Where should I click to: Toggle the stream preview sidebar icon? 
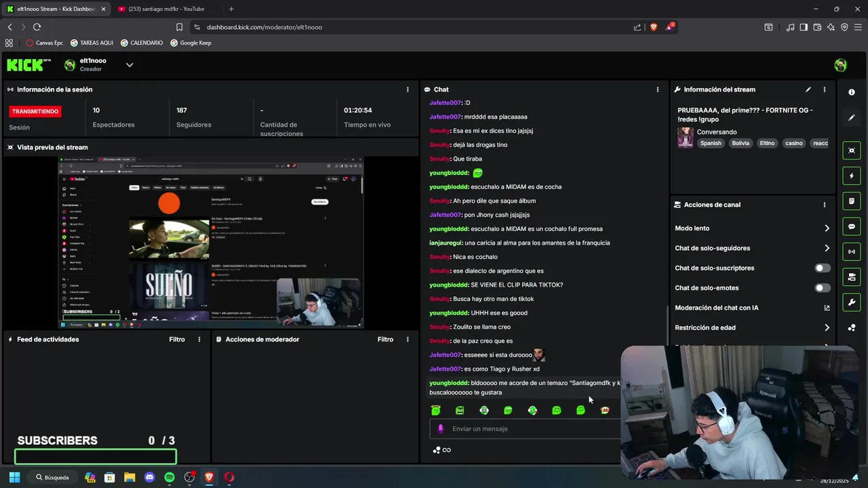[x=852, y=150]
